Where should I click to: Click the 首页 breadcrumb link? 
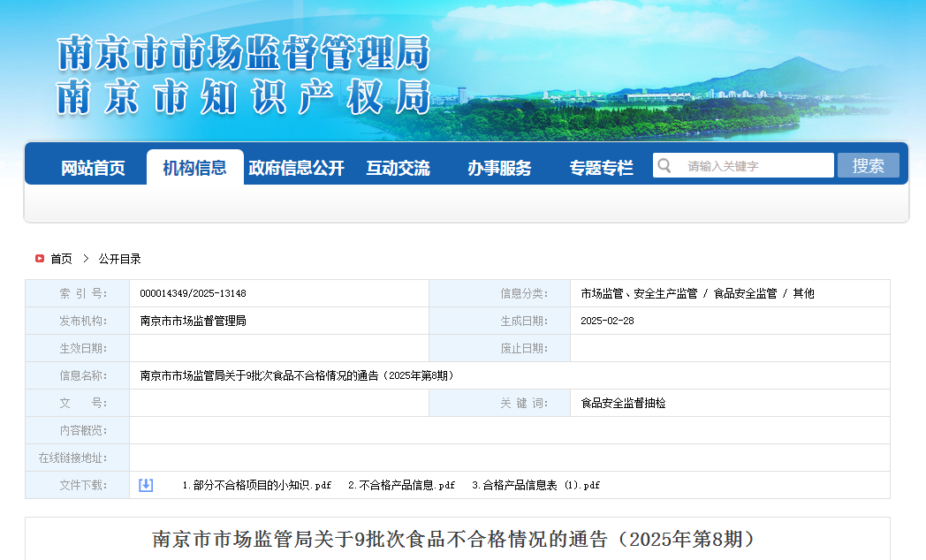(62, 259)
